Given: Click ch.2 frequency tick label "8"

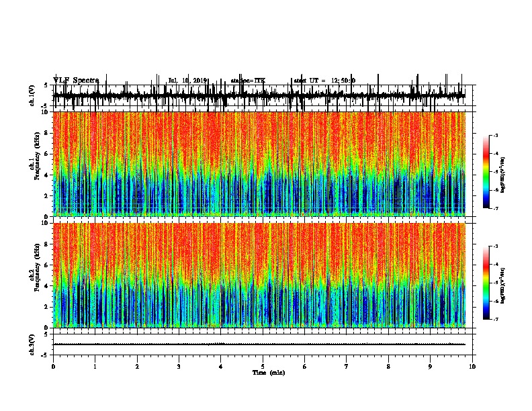Looking at the screenshot, I should 46,244.
